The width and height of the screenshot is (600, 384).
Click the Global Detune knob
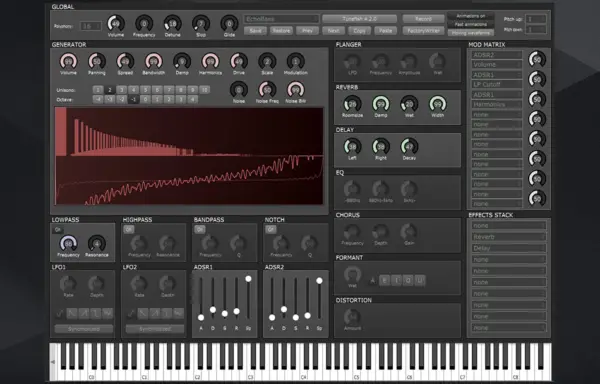pyautogui.click(x=173, y=24)
